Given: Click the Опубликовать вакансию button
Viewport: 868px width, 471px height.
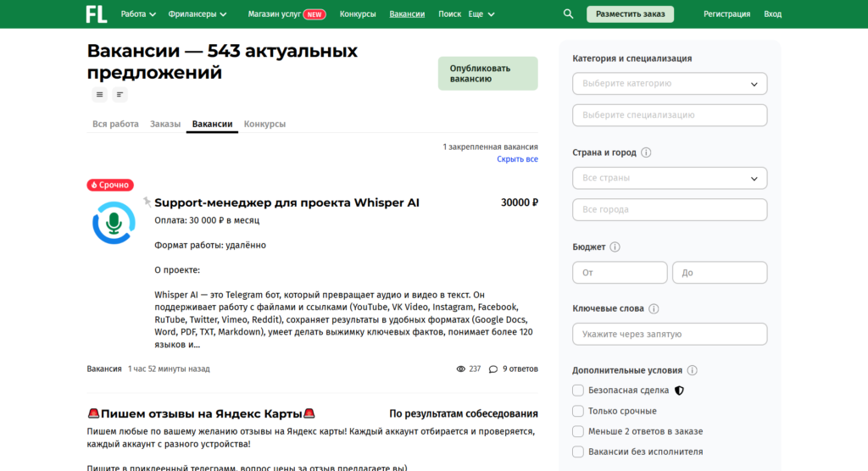Looking at the screenshot, I should (487, 74).
